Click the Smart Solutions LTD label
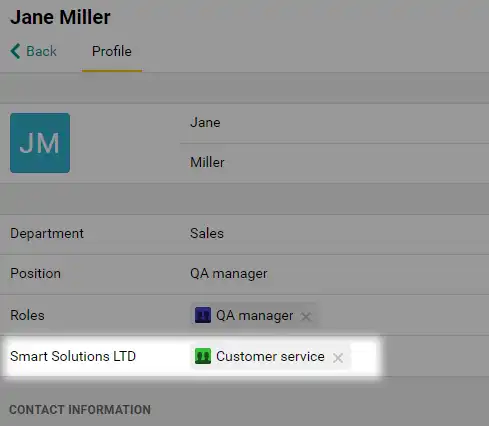Viewport: 489px width, 426px height. (73, 356)
